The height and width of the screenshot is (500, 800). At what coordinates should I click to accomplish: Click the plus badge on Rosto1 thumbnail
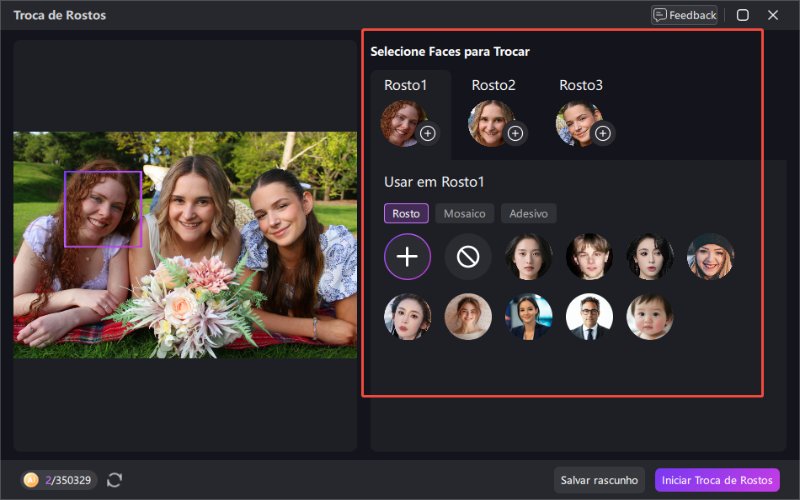[x=428, y=133]
